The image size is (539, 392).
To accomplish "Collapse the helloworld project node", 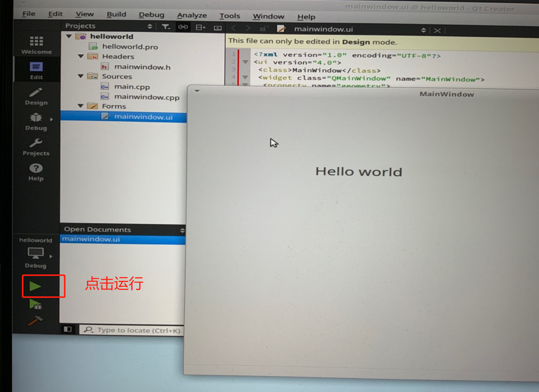I will click(69, 36).
